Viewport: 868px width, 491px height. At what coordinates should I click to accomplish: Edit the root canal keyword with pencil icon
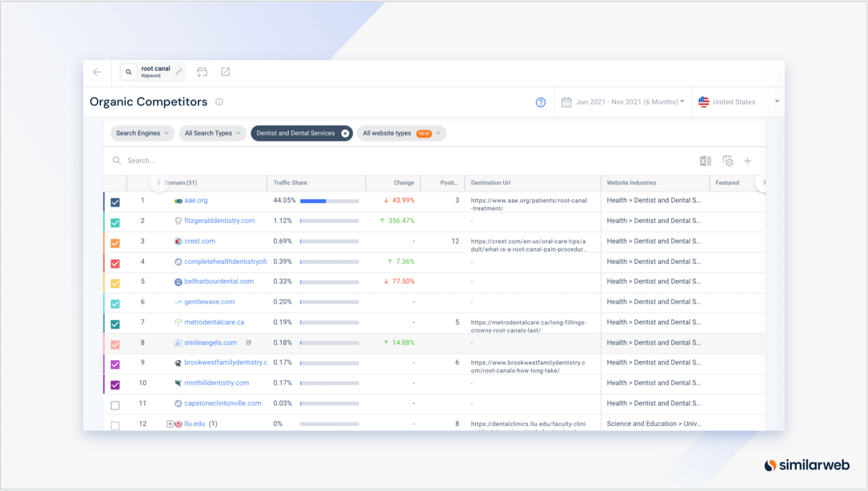point(179,72)
